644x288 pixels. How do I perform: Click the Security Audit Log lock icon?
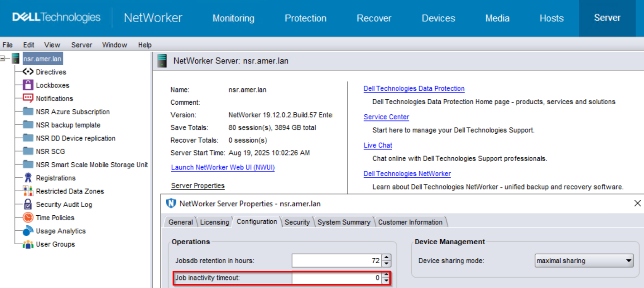28,204
